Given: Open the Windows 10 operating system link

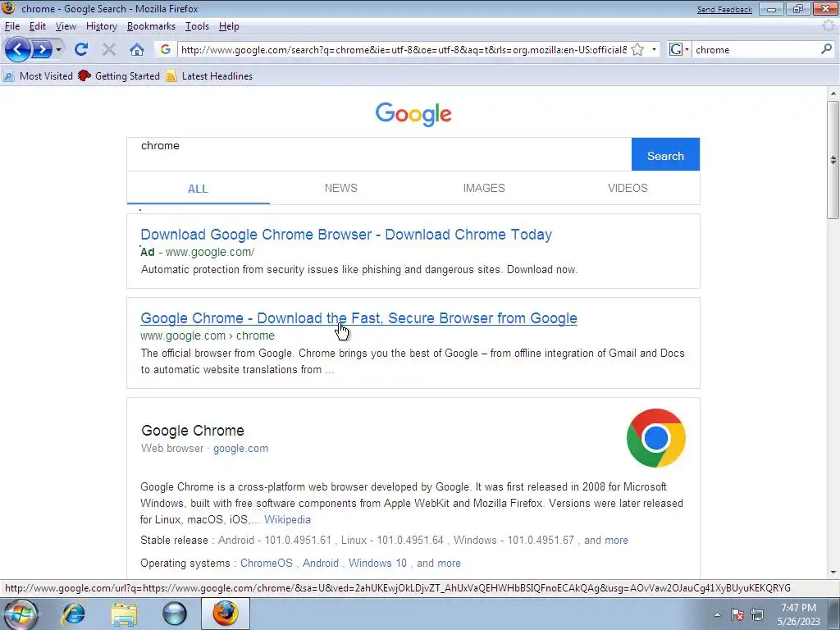Looking at the screenshot, I should 377,563.
